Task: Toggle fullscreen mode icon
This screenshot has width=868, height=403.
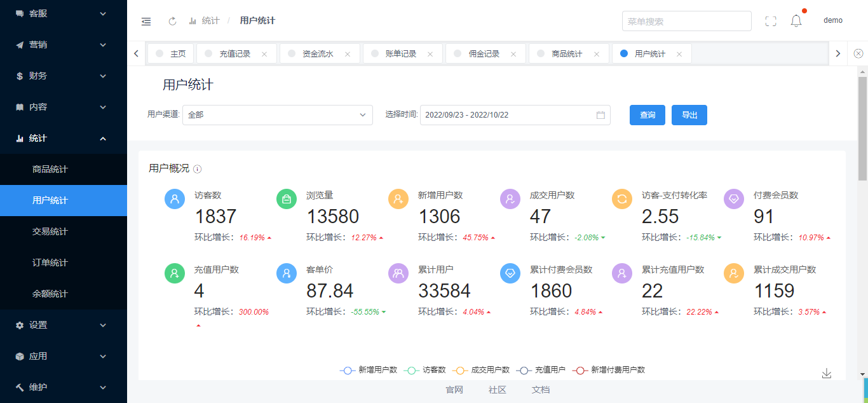Action: (x=771, y=21)
